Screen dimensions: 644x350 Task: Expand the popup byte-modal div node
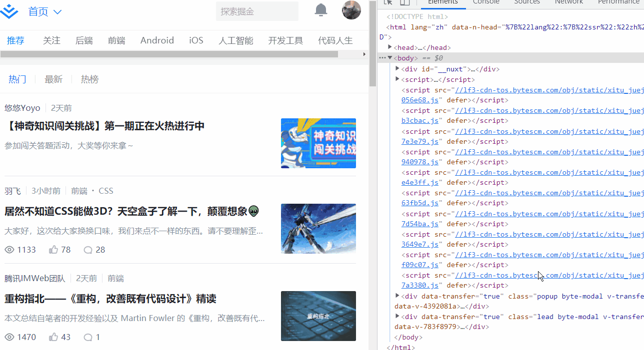pyautogui.click(x=397, y=296)
